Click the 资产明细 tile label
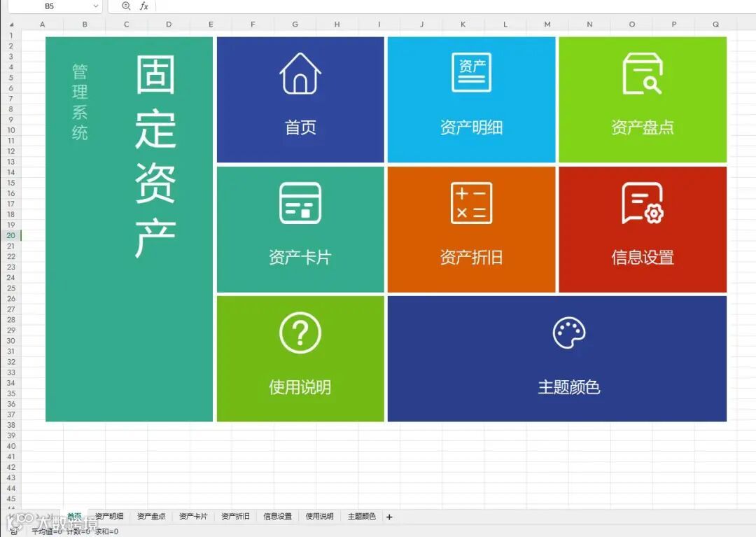This screenshot has height=537, width=756. [471, 127]
